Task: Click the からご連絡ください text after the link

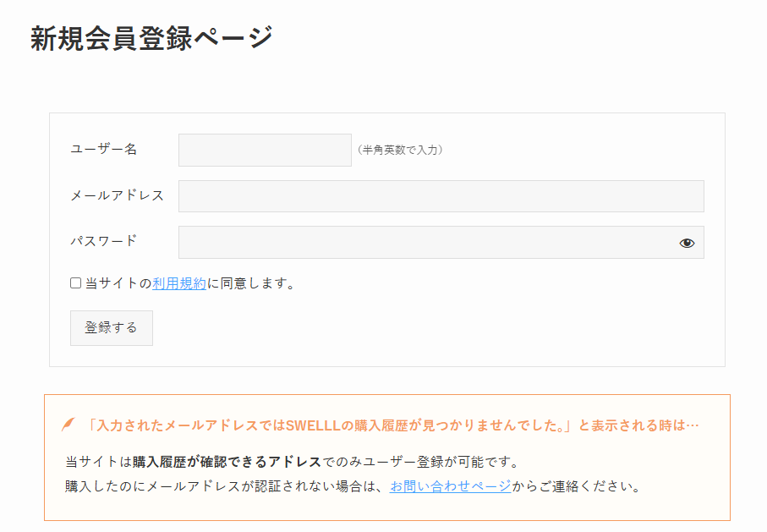Action: pos(575,486)
